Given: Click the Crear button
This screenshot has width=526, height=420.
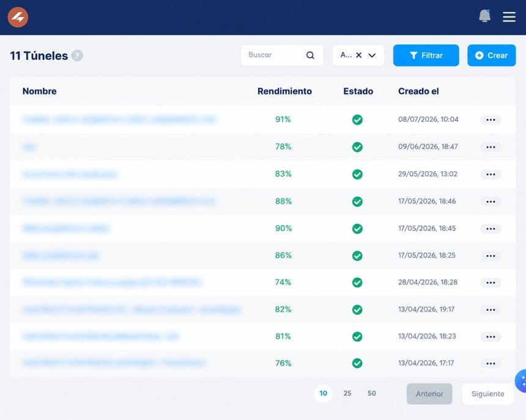Looking at the screenshot, I should click(x=492, y=55).
